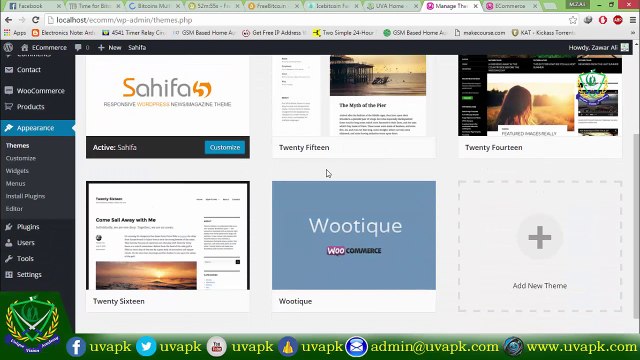
Task: Click the Products icon in sidebar
Action: (9, 107)
